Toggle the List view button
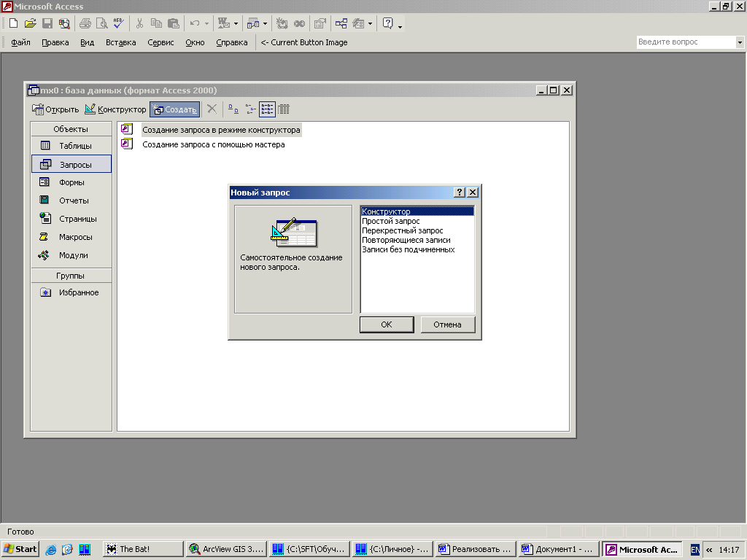This screenshot has width=747, height=560. 267,109
